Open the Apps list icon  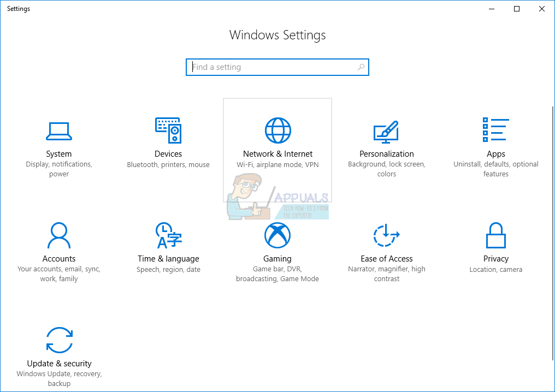tap(495, 130)
